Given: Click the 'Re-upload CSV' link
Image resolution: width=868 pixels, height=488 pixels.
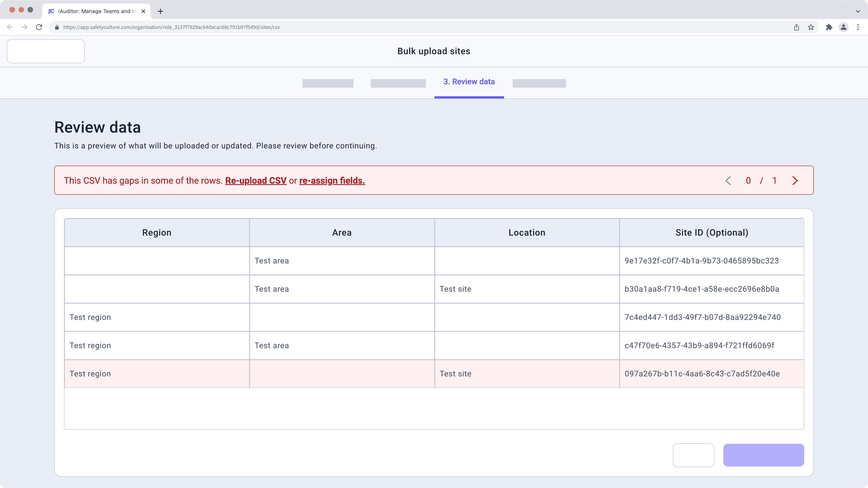Looking at the screenshot, I should (255, 181).
